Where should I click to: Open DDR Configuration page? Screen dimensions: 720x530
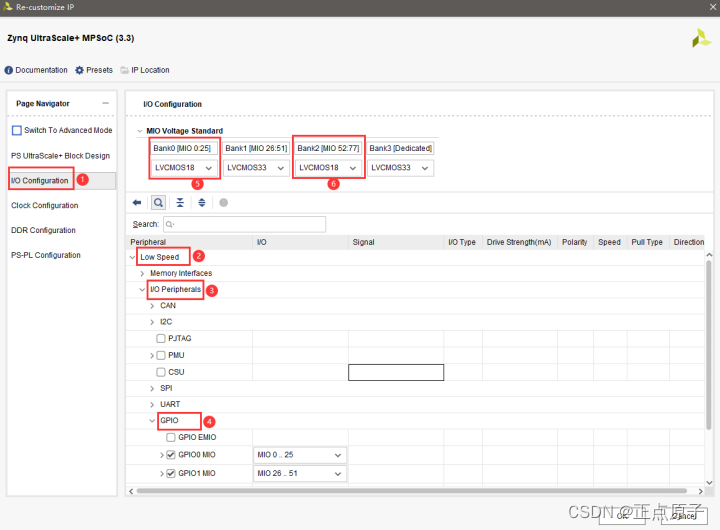(43, 230)
